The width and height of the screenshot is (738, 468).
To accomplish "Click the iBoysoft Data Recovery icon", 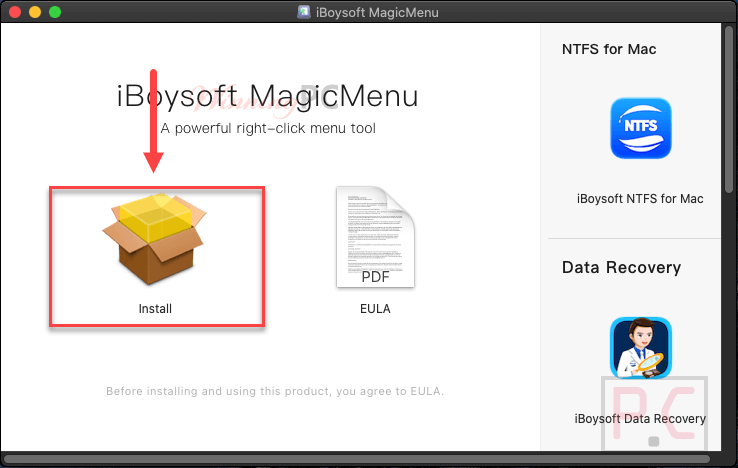I will click(x=641, y=347).
